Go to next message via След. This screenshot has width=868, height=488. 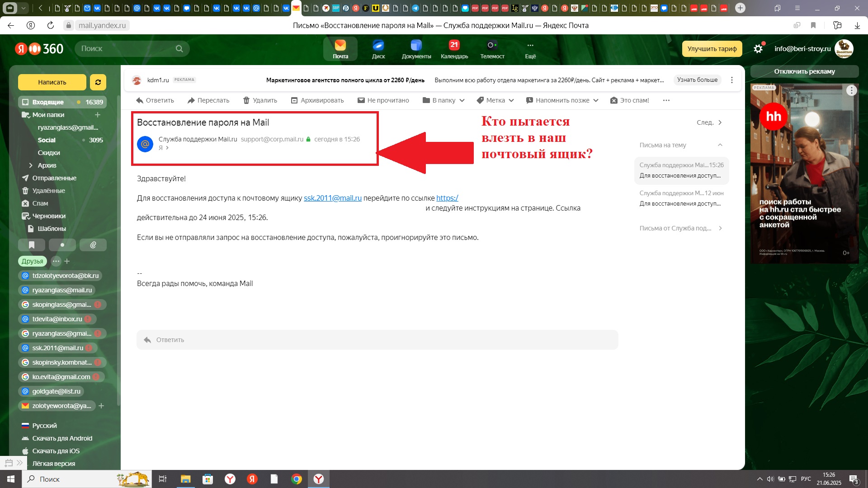pos(709,122)
